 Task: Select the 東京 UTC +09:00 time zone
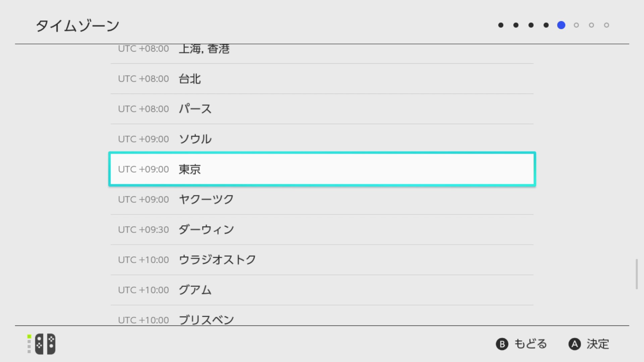(x=322, y=169)
